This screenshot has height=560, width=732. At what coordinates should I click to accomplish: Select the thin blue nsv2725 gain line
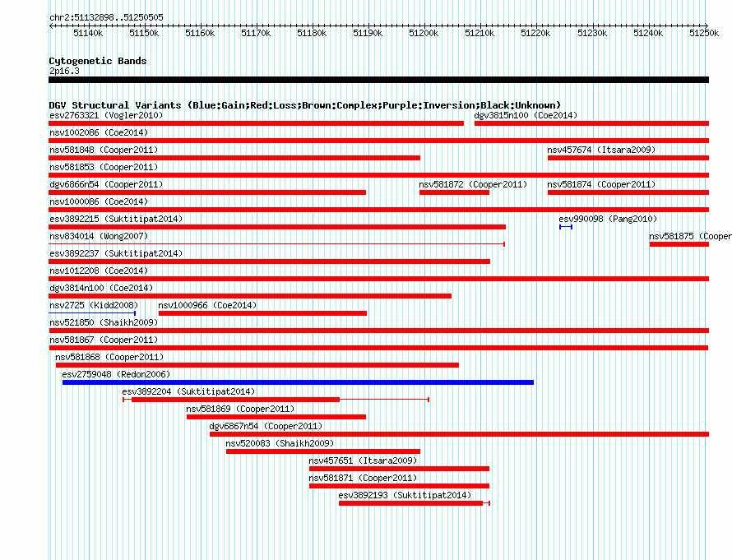tap(92, 313)
